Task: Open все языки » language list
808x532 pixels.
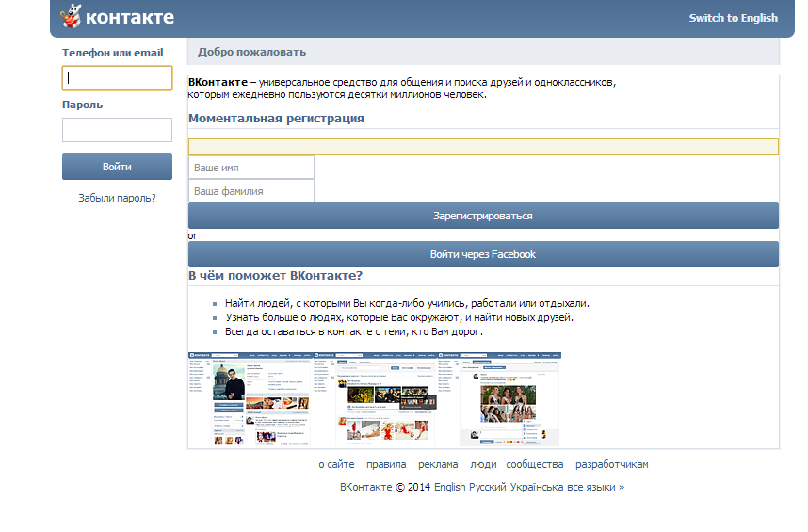Action: (x=596, y=487)
